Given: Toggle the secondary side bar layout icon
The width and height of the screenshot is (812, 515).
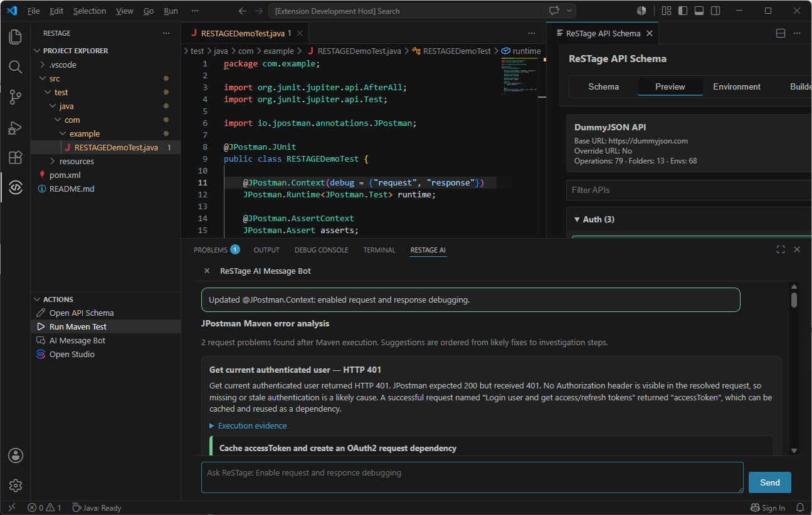Looking at the screenshot, I should (x=715, y=11).
